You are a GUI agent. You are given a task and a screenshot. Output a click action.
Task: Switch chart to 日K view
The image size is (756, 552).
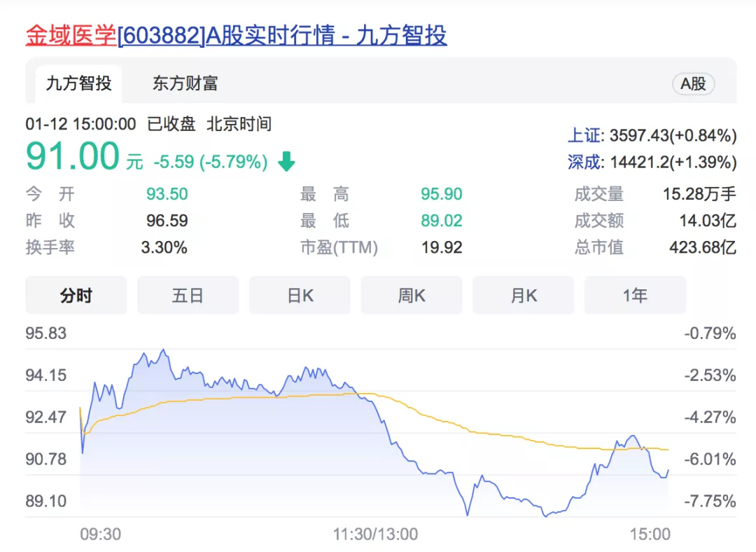coord(300,296)
